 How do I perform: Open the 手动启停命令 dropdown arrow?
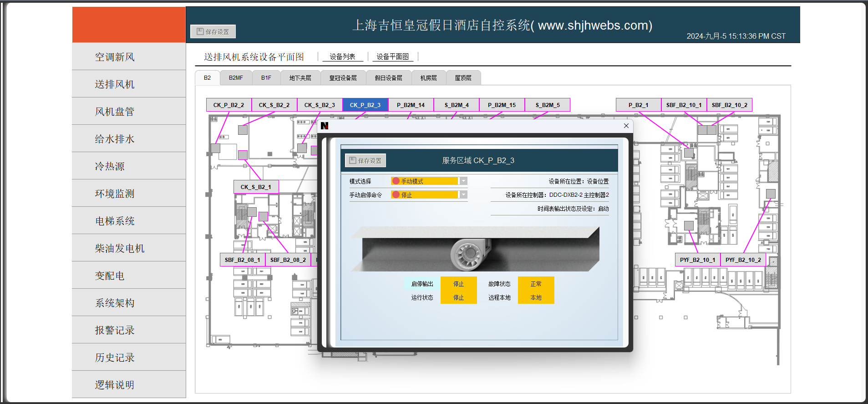(x=463, y=194)
